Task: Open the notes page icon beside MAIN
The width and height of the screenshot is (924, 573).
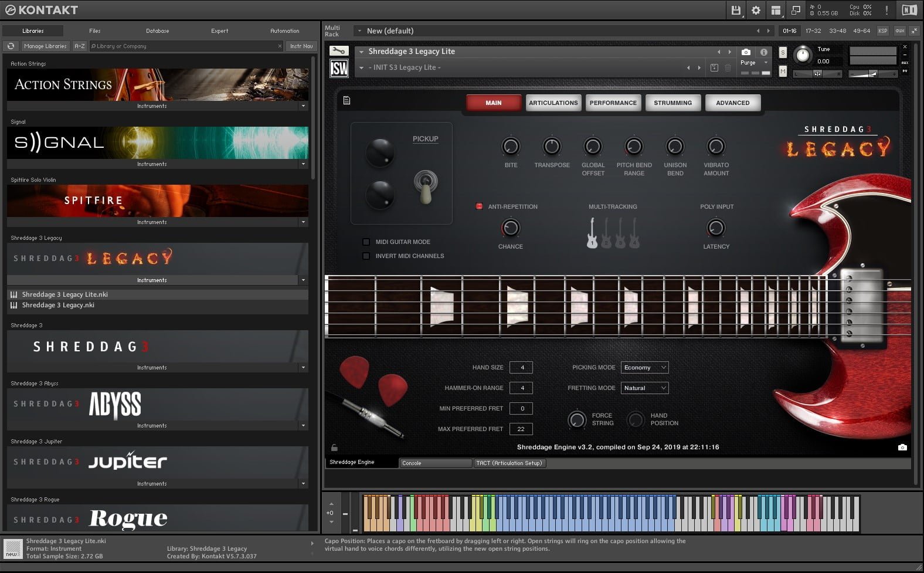Action: (346, 100)
